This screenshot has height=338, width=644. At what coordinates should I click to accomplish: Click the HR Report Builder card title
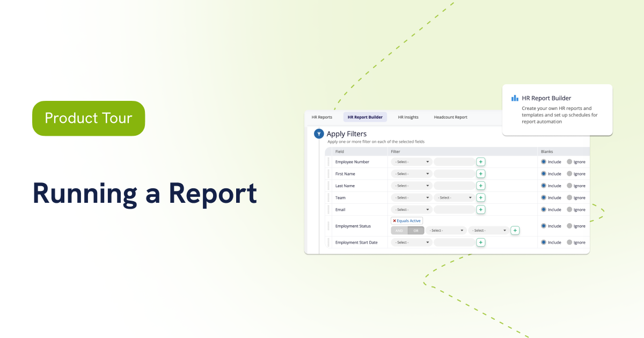(546, 98)
